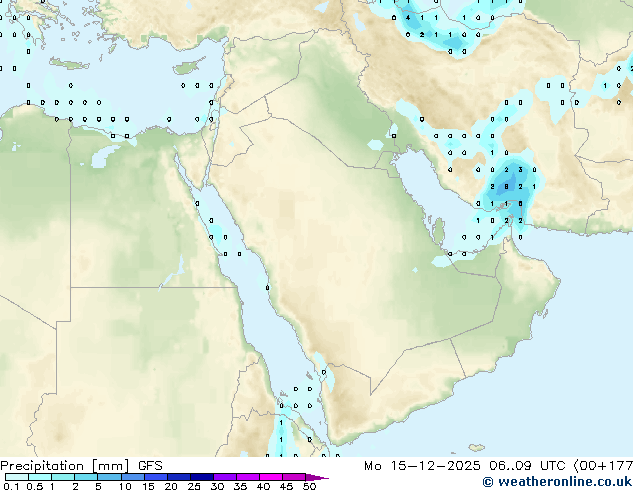Image resolution: width=634 pixels, height=490 pixels.
Task: Choose the 20–25 mm legend swatch
Action: (179, 477)
